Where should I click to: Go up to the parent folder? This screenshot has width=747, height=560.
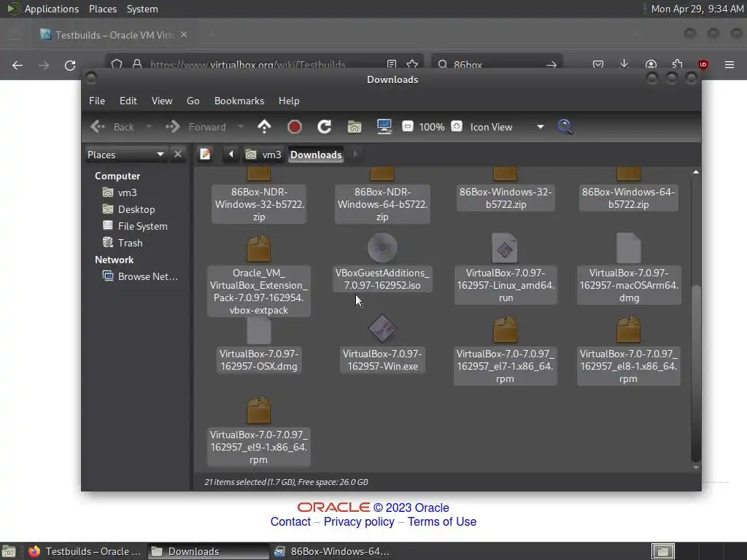click(x=264, y=127)
